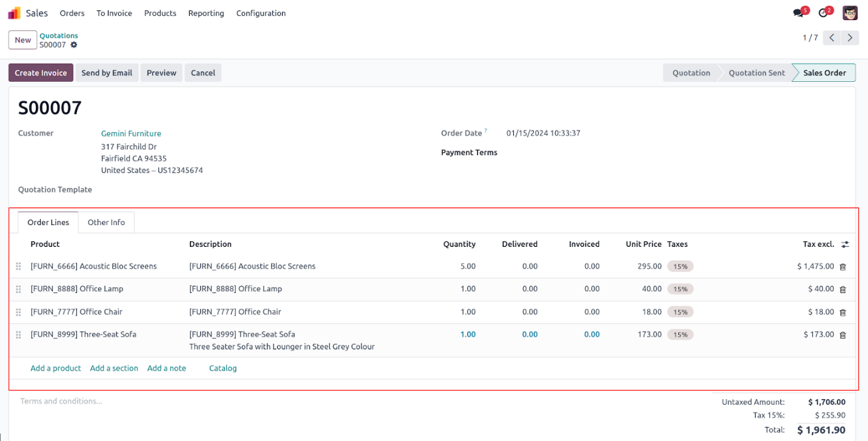Click the Terms and conditions field
The width and height of the screenshot is (868, 441).
coord(61,401)
